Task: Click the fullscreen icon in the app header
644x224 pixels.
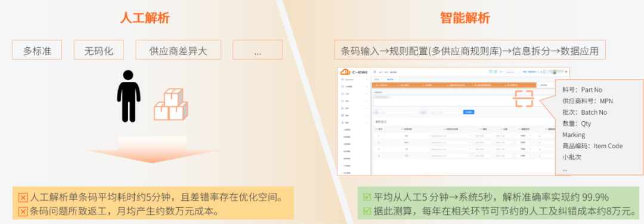Action: click(x=538, y=72)
